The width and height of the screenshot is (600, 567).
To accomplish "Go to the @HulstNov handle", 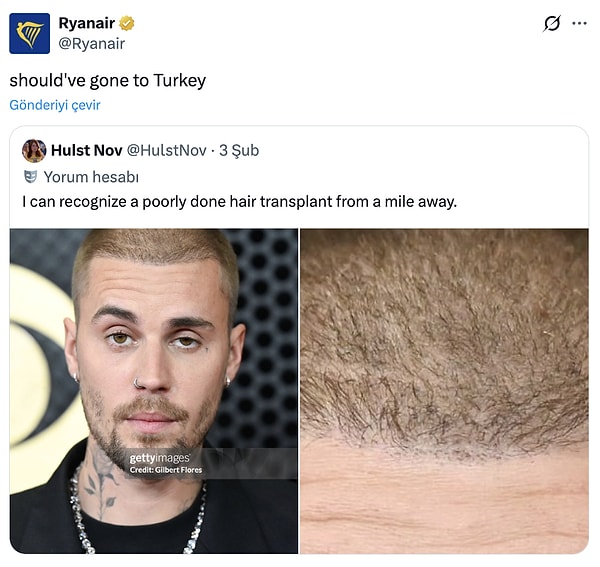I will click(166, 150).
